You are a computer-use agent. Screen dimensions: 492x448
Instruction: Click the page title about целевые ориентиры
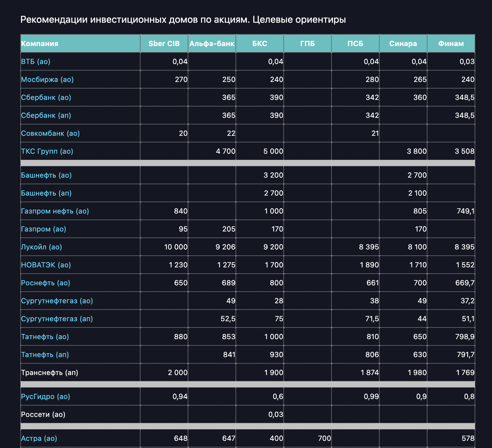point(183,20)
